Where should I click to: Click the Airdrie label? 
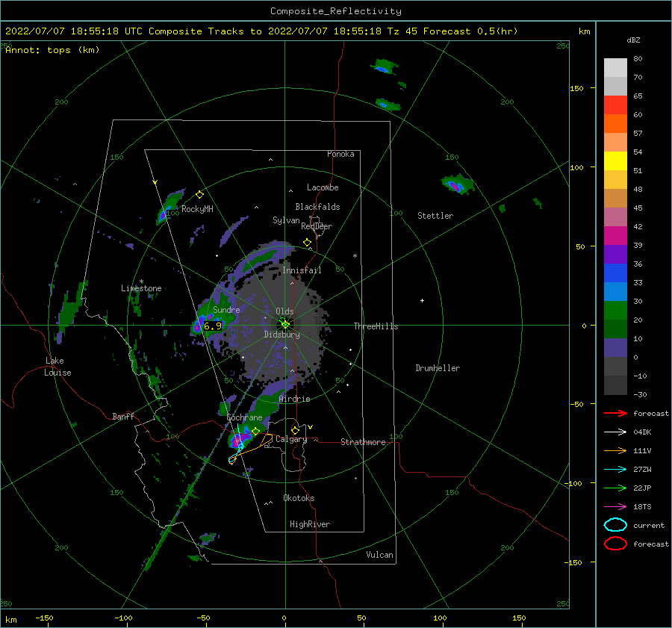tap(294, 399)
